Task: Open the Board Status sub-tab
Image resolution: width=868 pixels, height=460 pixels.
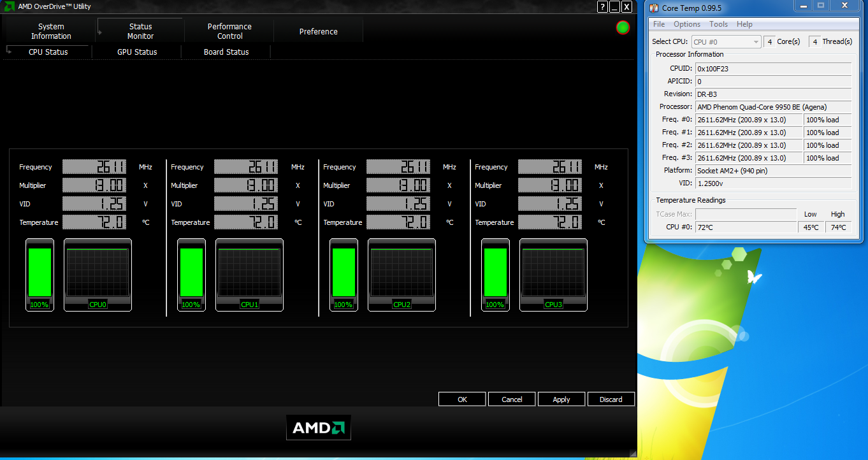Action: tap(226, 52)
